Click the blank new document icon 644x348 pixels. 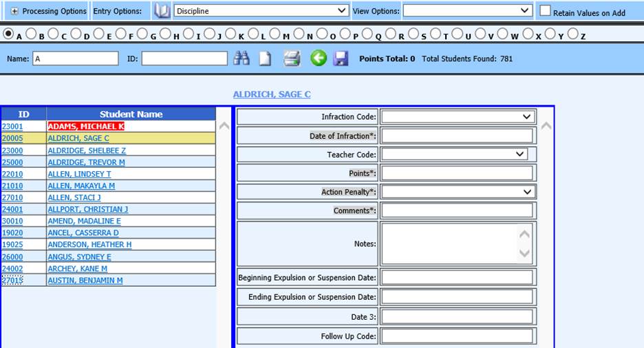265,59
